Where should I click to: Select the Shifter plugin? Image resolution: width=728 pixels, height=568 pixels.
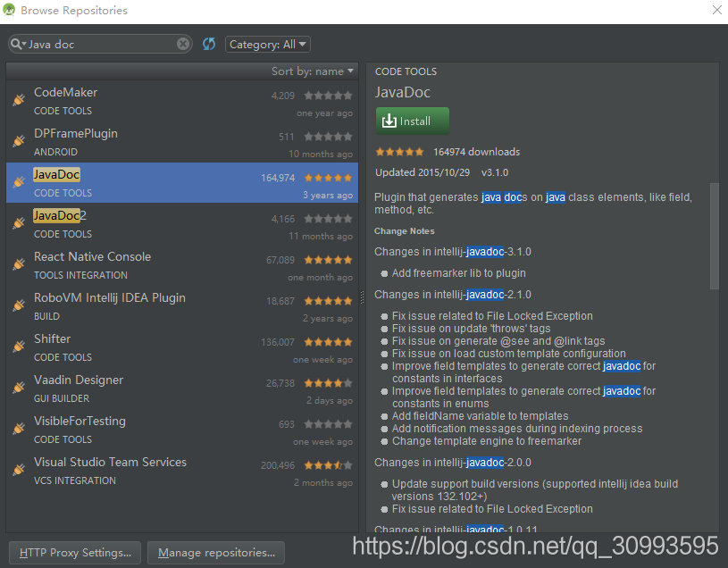point(182,347)
